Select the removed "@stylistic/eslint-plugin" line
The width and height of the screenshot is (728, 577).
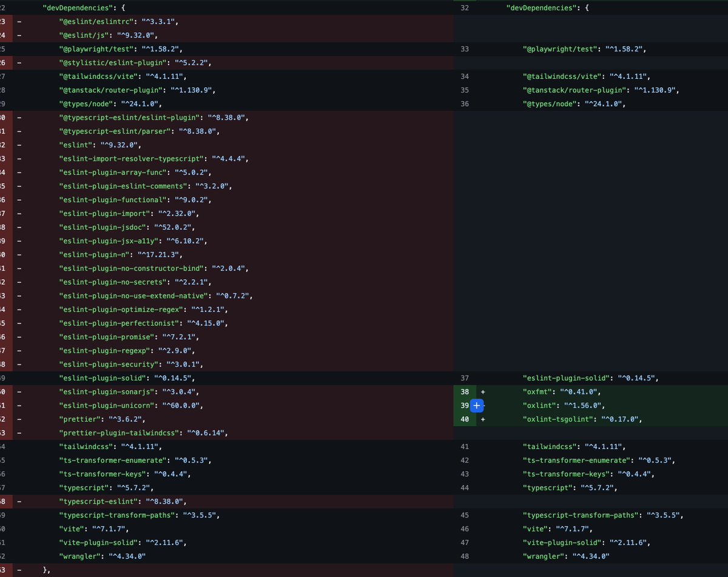coord(227,63)
